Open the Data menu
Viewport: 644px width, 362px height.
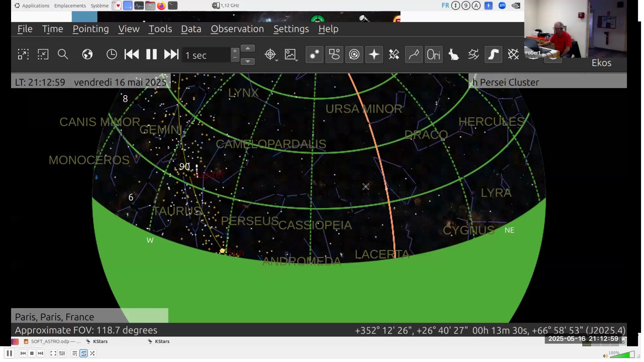click(x=191, y=29)
